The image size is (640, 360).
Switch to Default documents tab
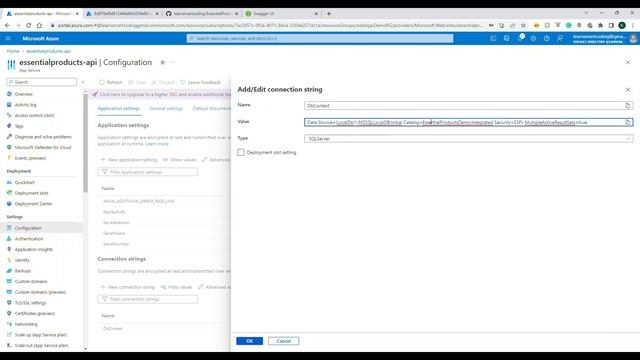coord(211,109)
